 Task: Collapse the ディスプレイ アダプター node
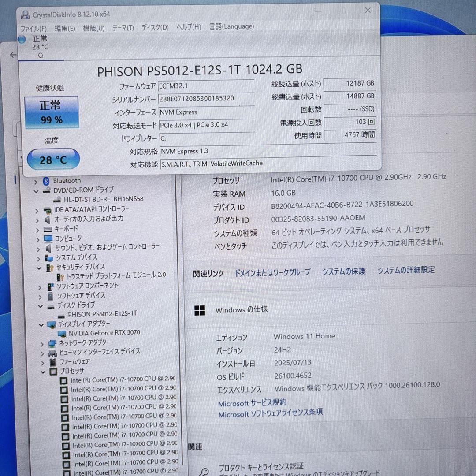41,325
